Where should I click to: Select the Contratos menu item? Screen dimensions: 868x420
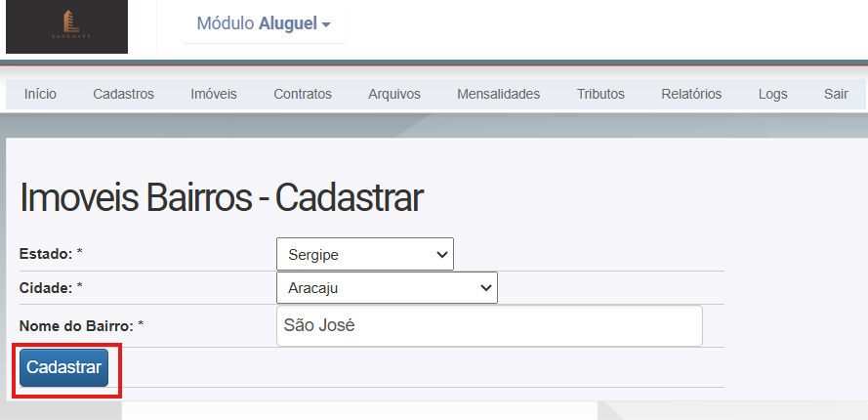point(303,94)
